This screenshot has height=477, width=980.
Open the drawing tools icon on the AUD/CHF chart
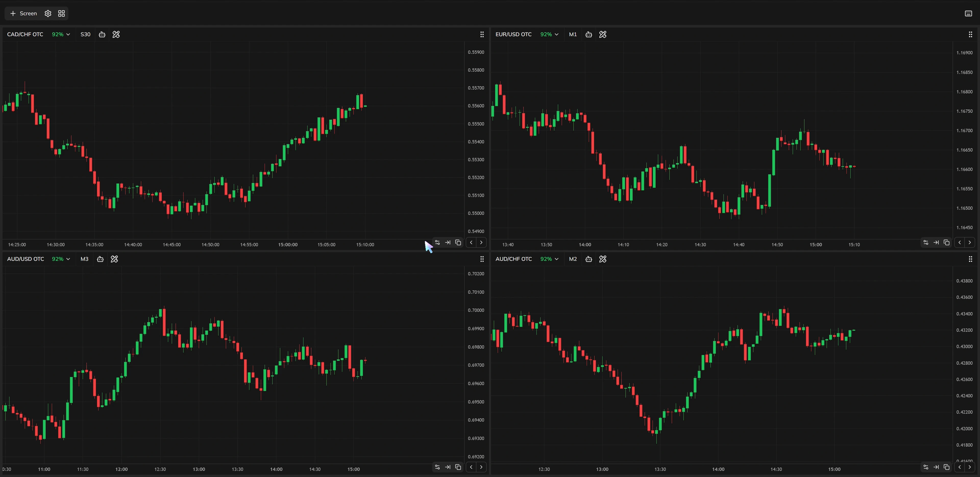[x=603, y=259]
